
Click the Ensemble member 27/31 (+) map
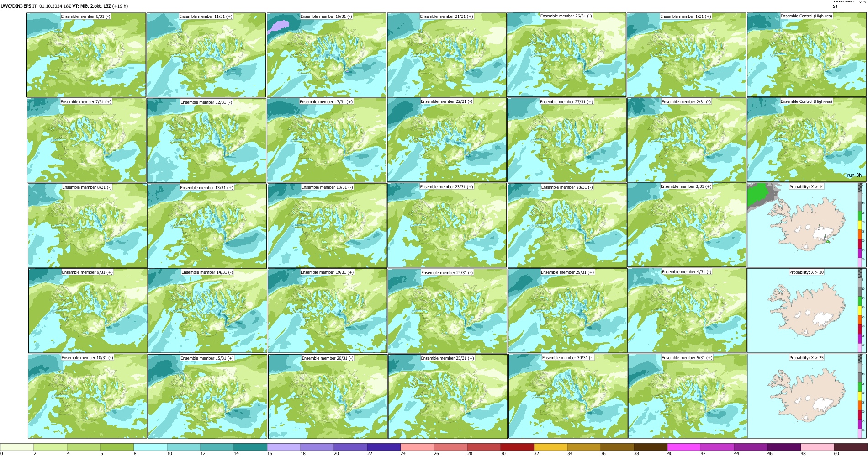point(566,140)
